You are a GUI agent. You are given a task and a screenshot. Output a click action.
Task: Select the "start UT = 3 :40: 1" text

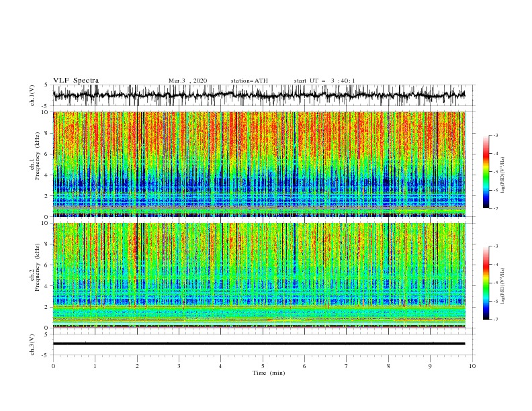click(x=324, y=81)
